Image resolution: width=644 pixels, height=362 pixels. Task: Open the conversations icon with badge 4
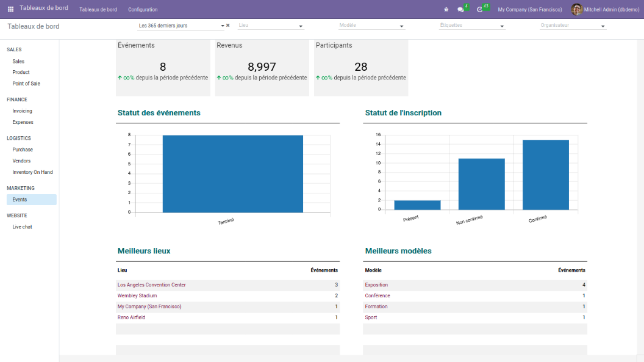[x=461, y=10]
